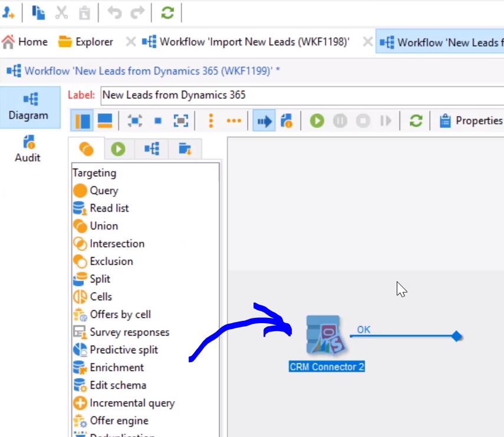Switch to the Diagram view
The image size is (504, 437).
click(x=28, y=107)
